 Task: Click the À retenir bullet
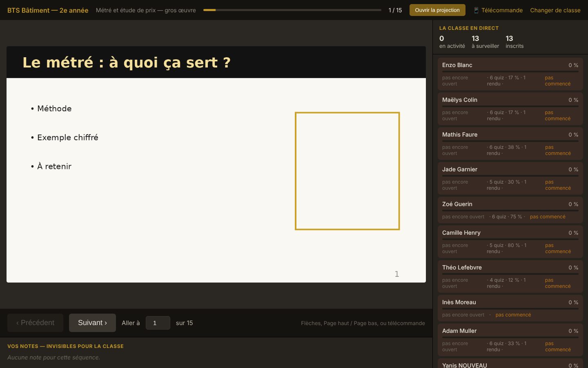[x=51, y=166]
